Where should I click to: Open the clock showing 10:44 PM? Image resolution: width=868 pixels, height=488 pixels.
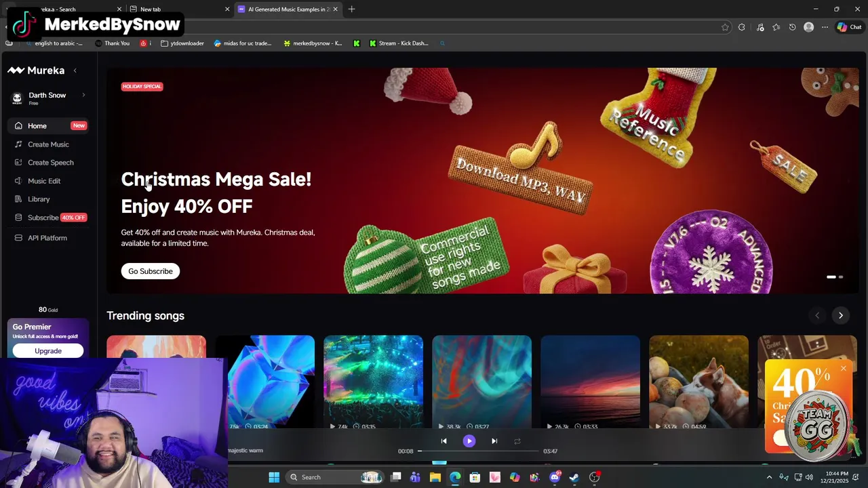tap(833, 477)
